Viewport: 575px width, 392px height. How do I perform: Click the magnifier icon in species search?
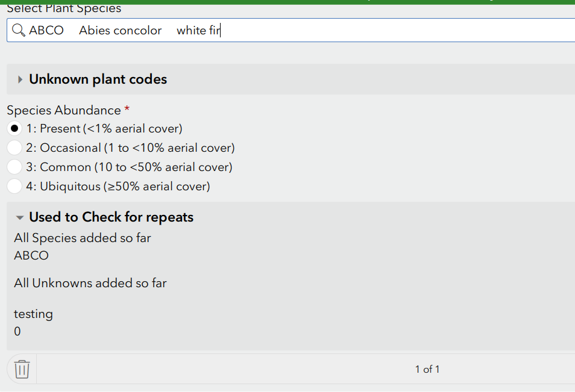coord(19,30)
